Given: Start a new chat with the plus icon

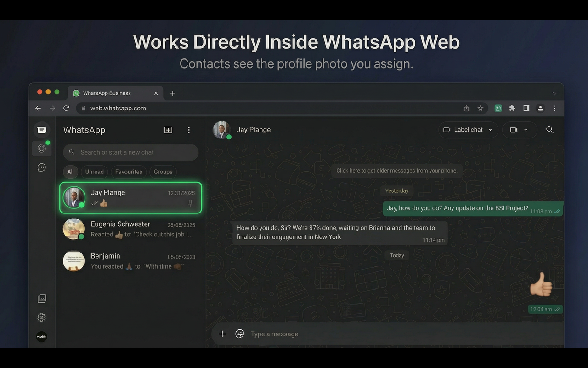Looking at the screenshot, I should (x=168, y=130).
